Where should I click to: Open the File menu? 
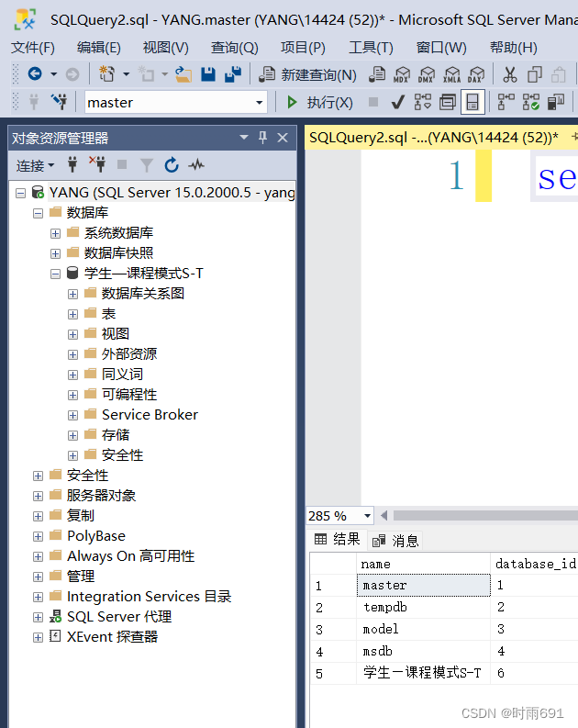(x=33, y=48)
